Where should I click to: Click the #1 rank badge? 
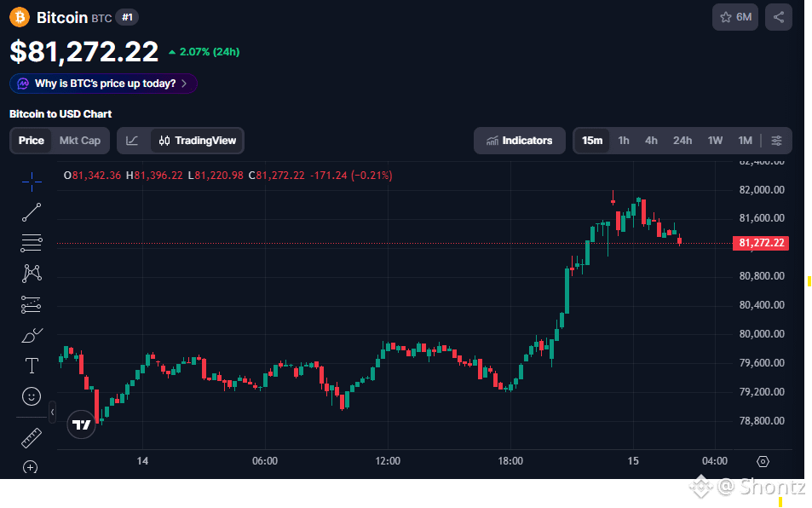point(127,17)
